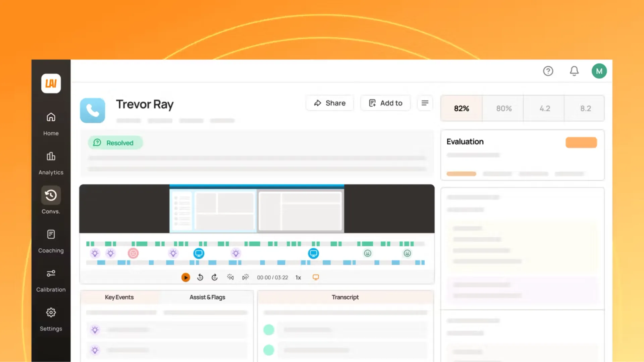
Task: Open help question mark icon
Action: point(548,71)
